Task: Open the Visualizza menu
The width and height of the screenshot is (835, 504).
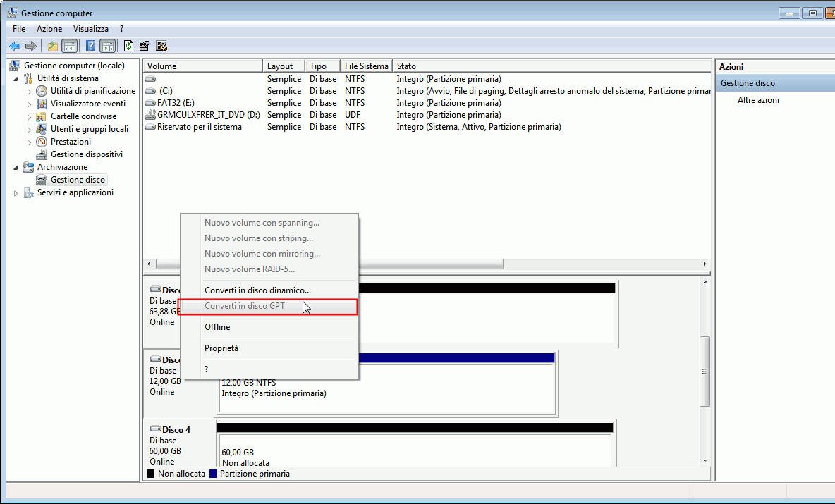Action: 90,29
